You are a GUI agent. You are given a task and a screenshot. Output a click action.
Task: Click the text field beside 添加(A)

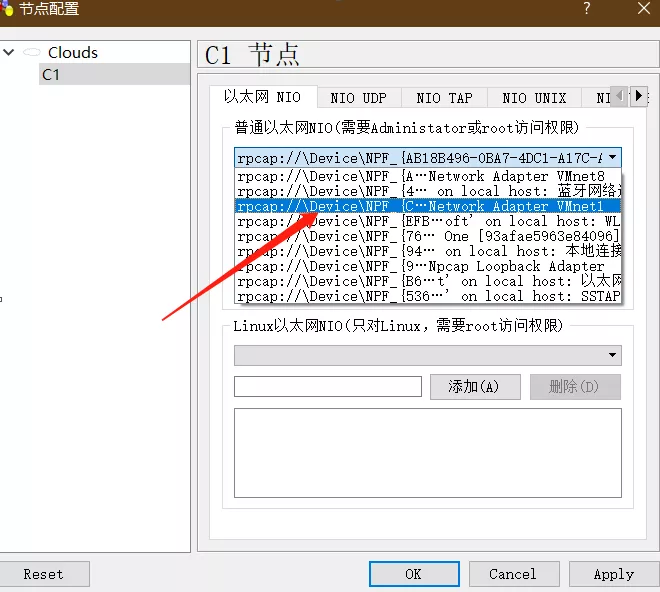coord(327,387)
